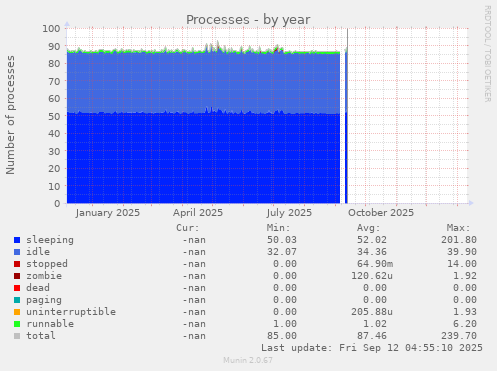Click runnable max value 6.20
The height and width of the screenshot is (371, 497).
(x=465, y=324)
